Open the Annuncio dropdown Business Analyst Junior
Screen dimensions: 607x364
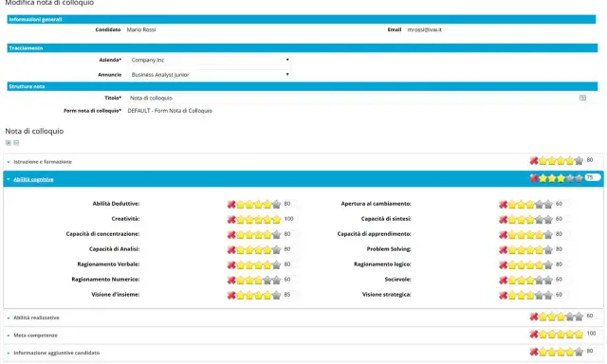210,75
